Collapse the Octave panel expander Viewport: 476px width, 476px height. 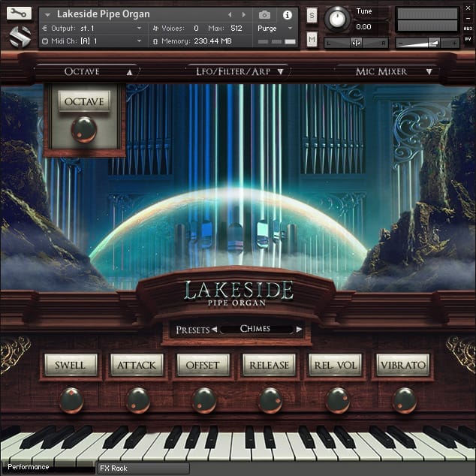[x=130, y=72]
